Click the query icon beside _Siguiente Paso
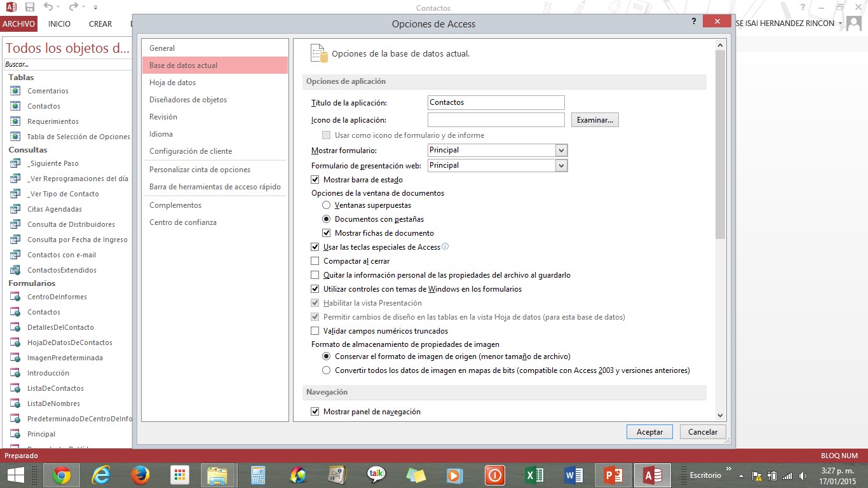This screenshot has width=868, height=488. [15, 163]
